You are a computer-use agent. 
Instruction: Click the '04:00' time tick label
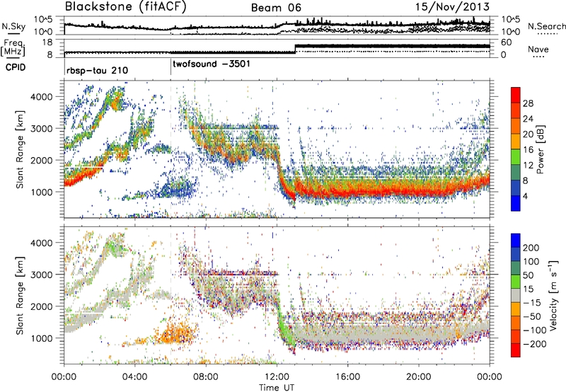click(x=135, y=377)
